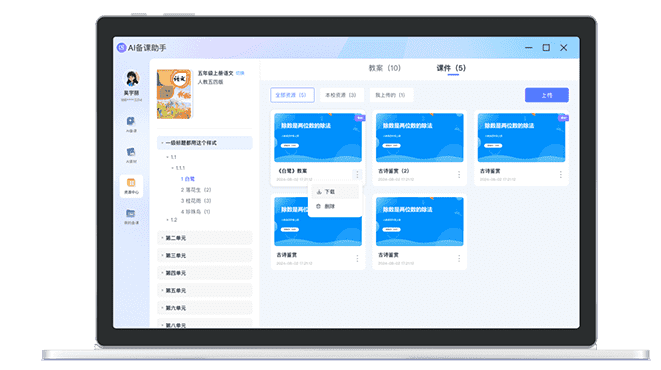
Task: Click the 上传 upload button
Action: click(546, 95)
